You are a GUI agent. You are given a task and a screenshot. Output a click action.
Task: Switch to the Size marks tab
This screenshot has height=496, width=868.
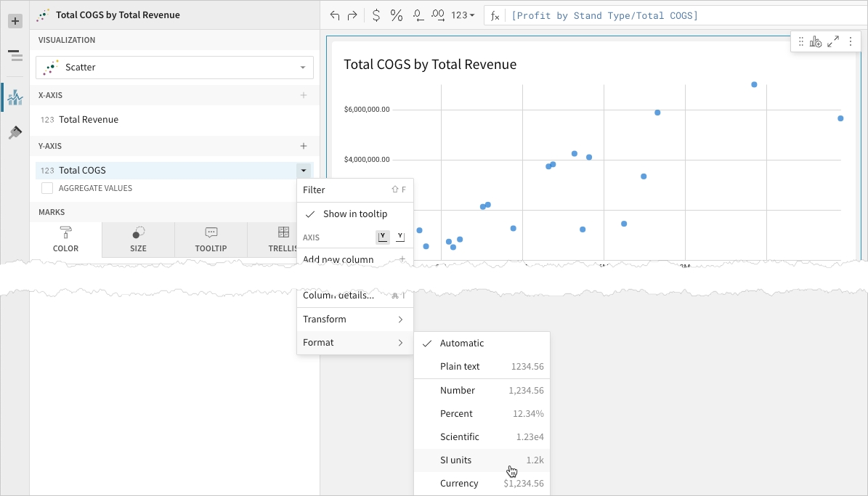(138, 240)
